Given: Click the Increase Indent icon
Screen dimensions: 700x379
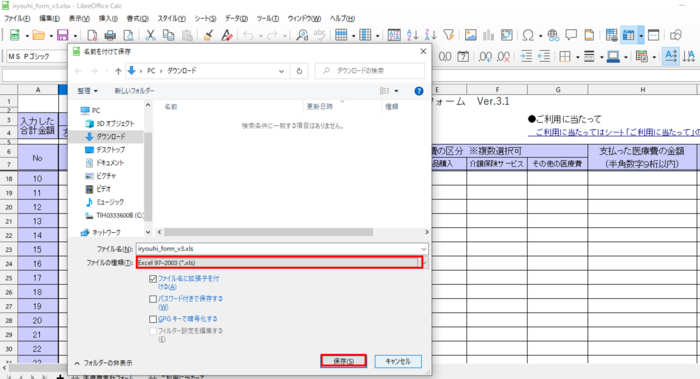Looking at the screenshot, I should 526,56.
